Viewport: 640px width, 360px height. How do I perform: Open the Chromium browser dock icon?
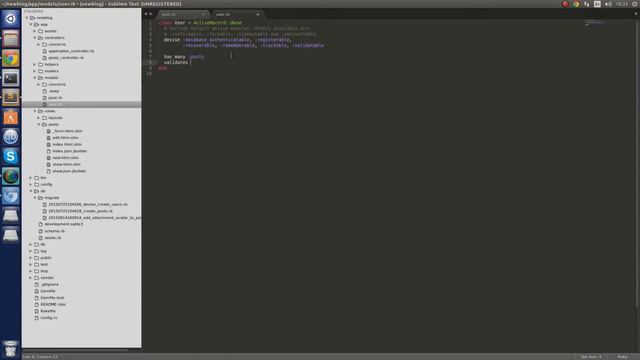coord(11,196)
